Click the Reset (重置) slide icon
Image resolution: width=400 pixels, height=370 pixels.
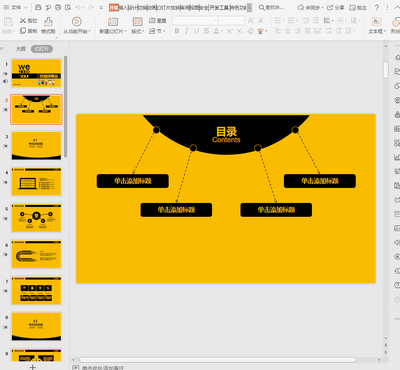[152, 21]
